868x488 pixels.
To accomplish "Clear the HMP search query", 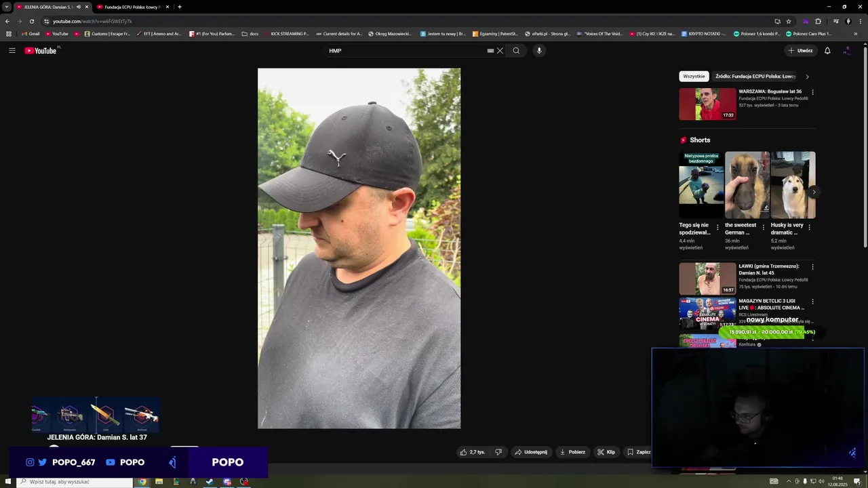I will coord(500,51).
